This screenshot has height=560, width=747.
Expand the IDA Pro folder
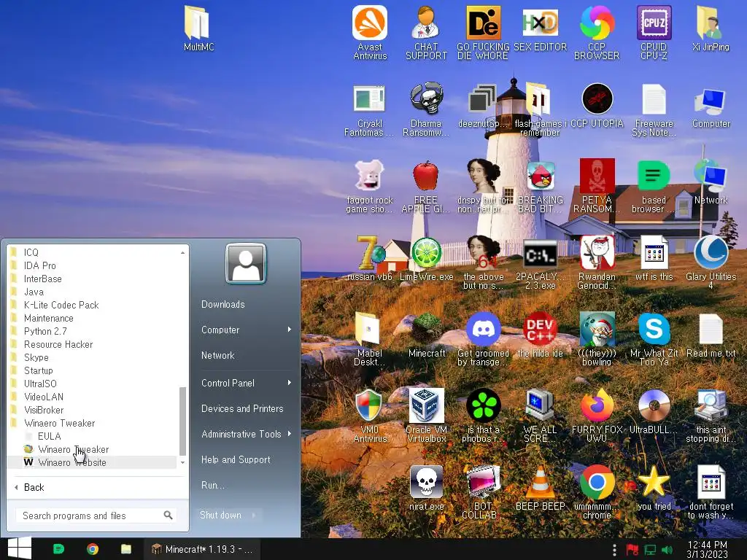[39, 265]
